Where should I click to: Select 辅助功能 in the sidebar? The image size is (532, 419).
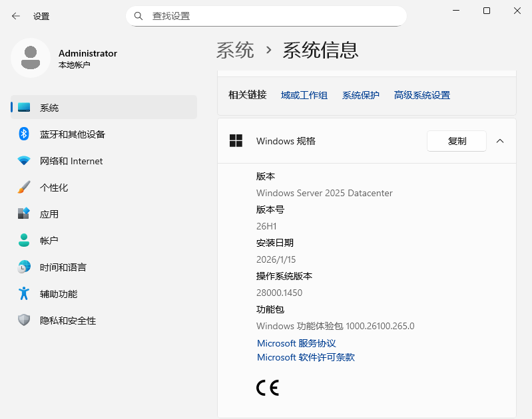104,293
